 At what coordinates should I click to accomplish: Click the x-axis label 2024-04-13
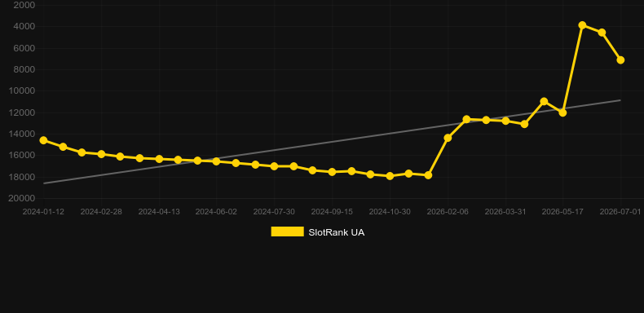(x=159, y=212)
